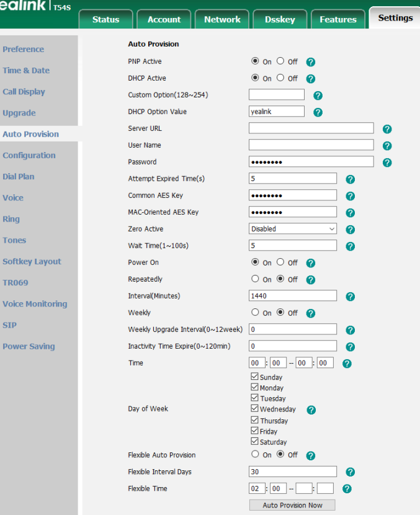Uncheck the Wednesday checkbox
The height and width of the screenshot is (515, 420).
point(254,408)
